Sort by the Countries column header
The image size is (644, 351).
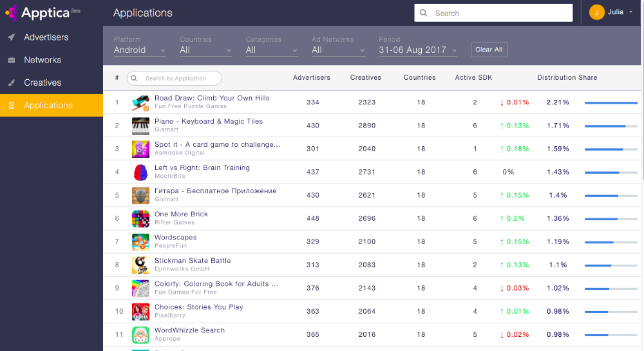click(x=420, y=77)
